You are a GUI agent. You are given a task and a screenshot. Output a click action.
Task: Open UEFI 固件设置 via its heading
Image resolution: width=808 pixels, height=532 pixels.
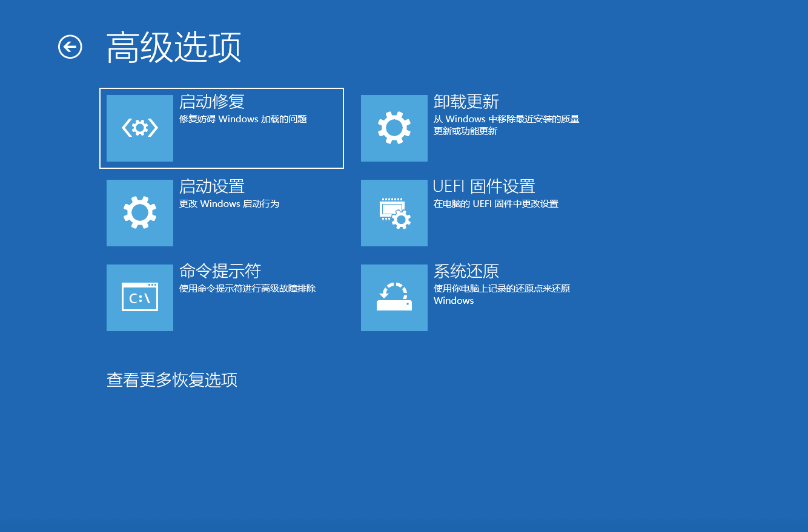(x=484, y=186)
